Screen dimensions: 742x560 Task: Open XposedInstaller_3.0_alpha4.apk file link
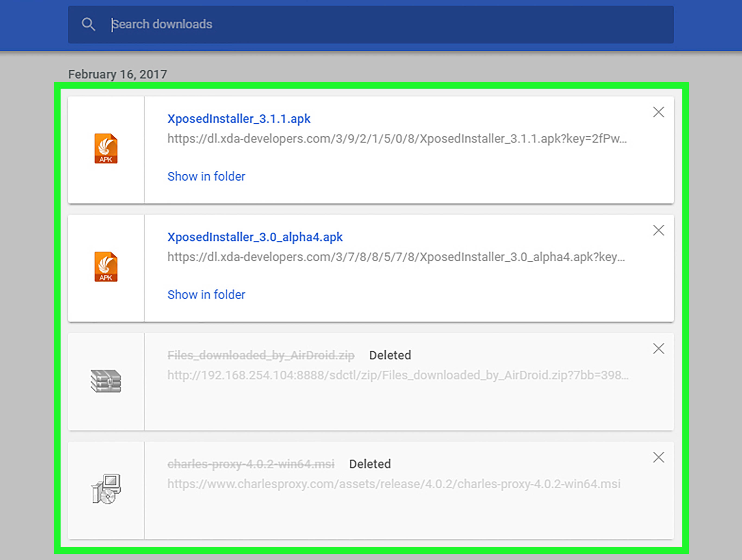click(x=255, y=237)
